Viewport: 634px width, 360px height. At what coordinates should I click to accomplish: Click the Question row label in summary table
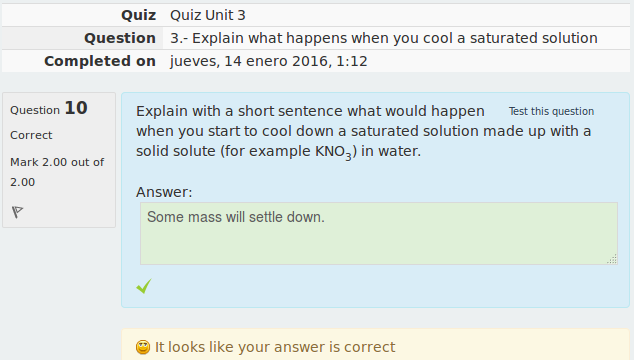tap(120, 38)
